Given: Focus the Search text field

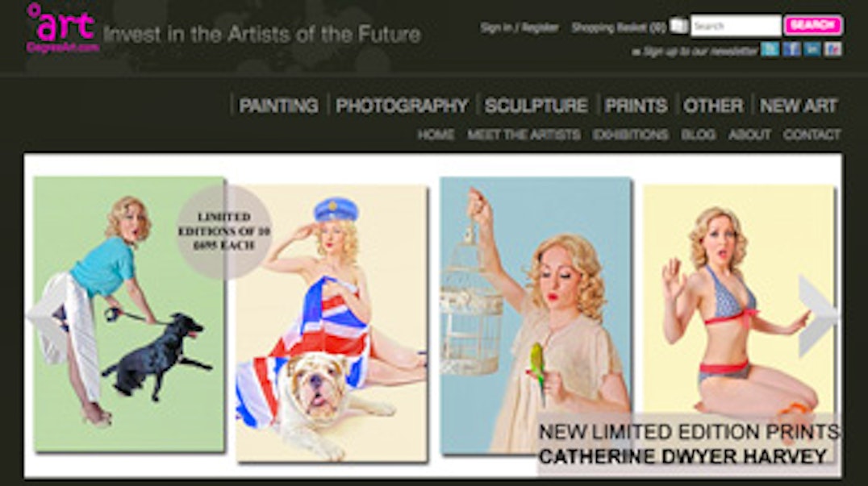Looking at the screenshot, I should pyautogui.click(x=736, y=26).
